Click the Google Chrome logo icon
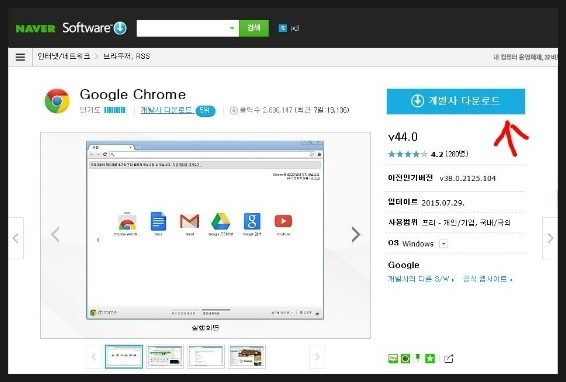Image resolution: width=566 pixels, height=382 pixels. [x=57, y=101]
